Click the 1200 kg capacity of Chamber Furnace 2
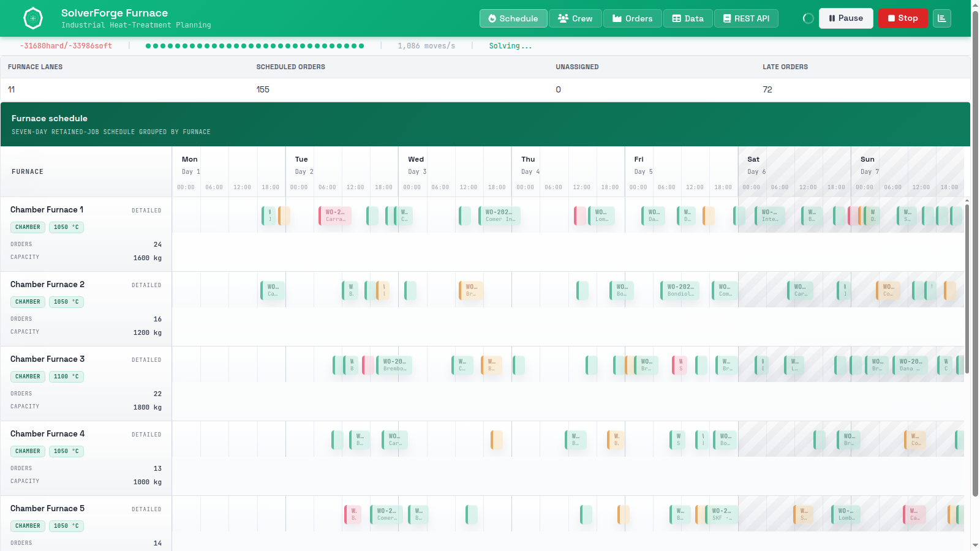Image resolution: width=980 pixels, height=551 pixels. click(x=148, y=332)
